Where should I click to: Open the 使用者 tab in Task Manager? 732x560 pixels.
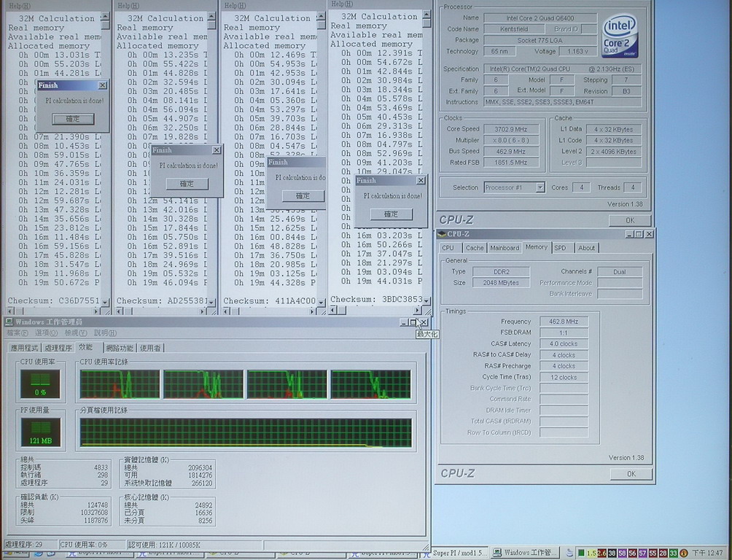[x=150, y=348]
